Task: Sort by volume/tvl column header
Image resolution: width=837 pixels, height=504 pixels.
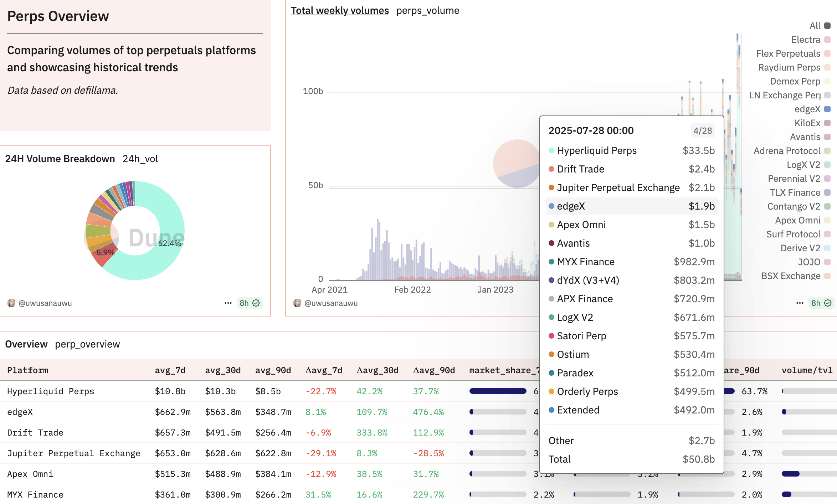Action: coord(807,370)
